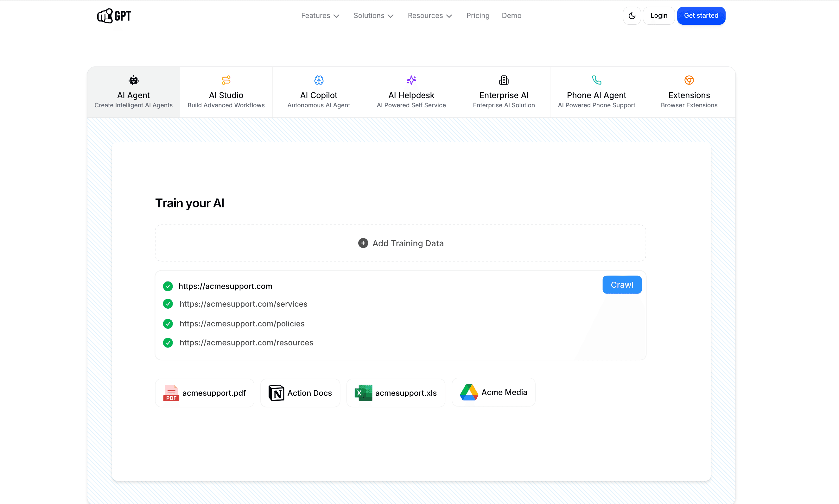Viewport: 839px width, 504px height.
Task: Select the acmesupport.xls label
Action: 406,393
